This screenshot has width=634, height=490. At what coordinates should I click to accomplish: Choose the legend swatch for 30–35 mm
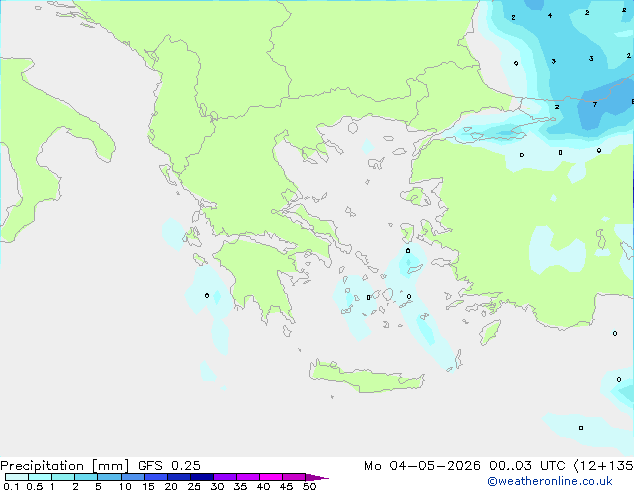pos(225,477)
